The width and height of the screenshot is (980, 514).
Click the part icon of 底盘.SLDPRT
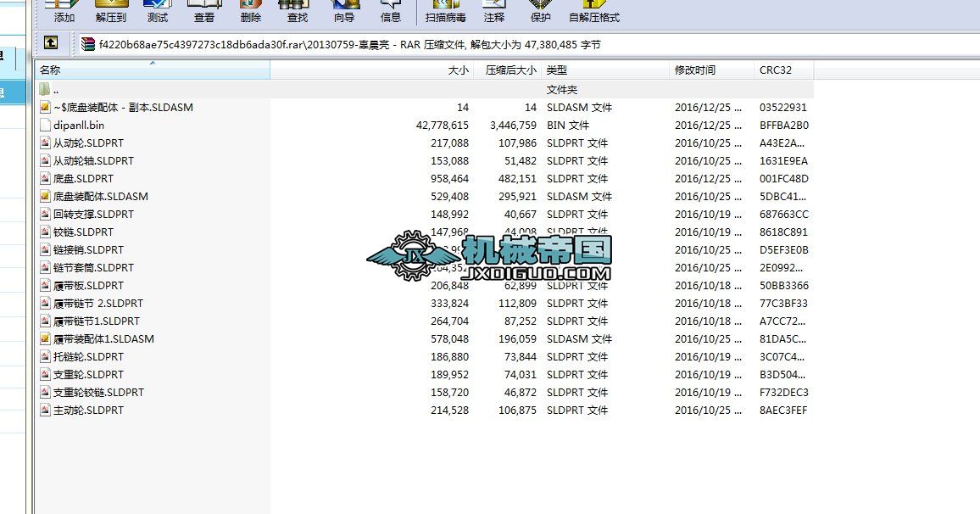tap(44, 179)
